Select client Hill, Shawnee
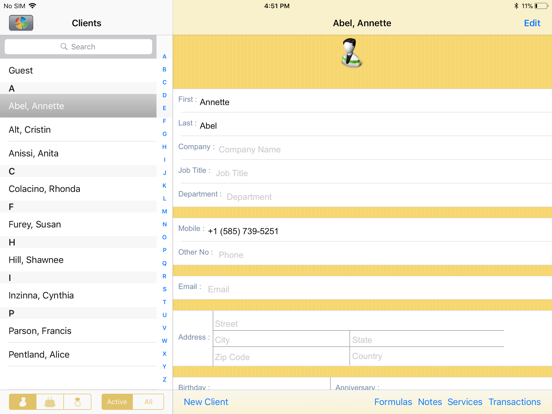This screenshot has height=414, width=552. click(x=78, y=260)
